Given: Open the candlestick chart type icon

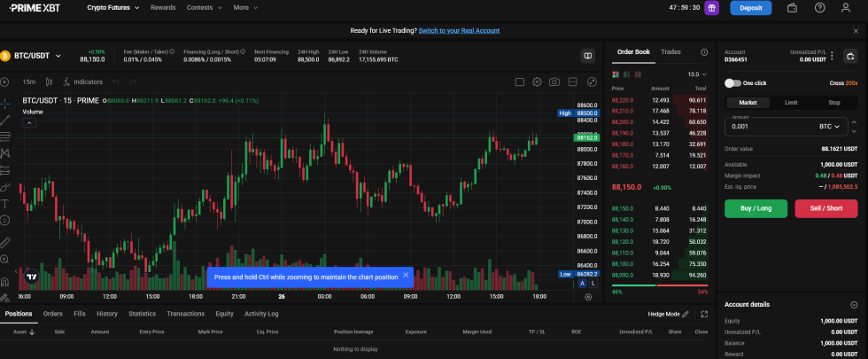Looking at the screenshot, I should 47,82.
